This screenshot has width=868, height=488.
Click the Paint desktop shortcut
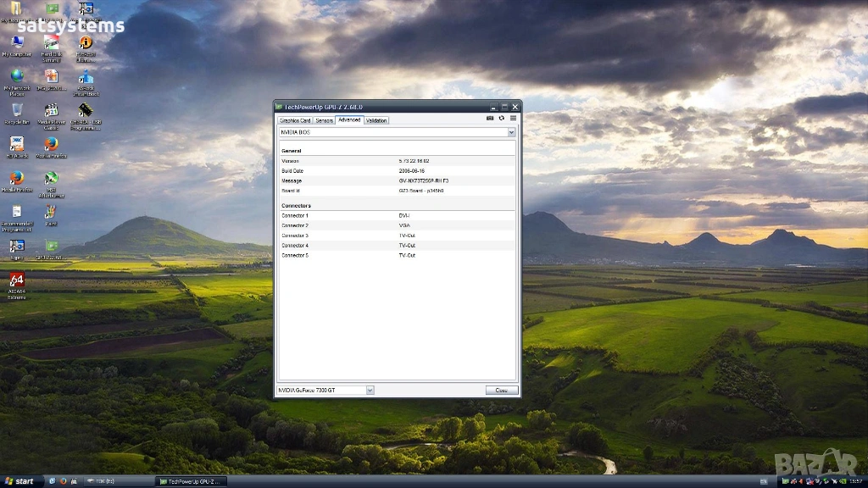click(x=51, y=212)
